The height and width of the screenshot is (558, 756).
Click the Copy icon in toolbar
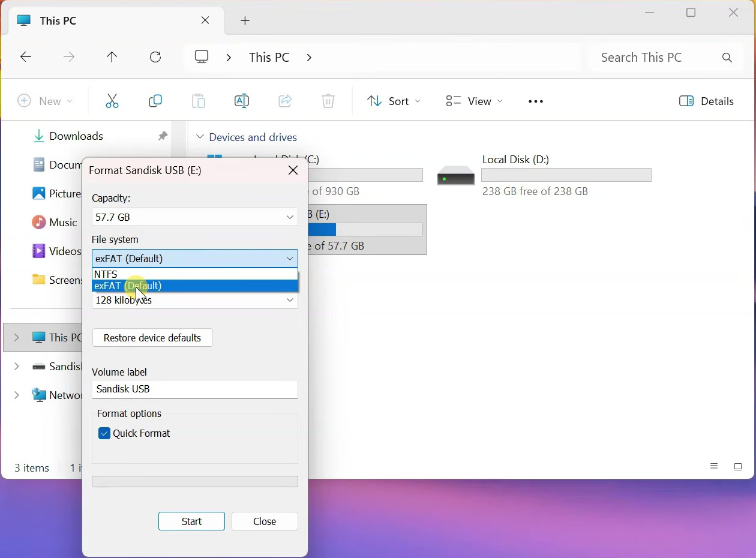(x=155, y=101)
